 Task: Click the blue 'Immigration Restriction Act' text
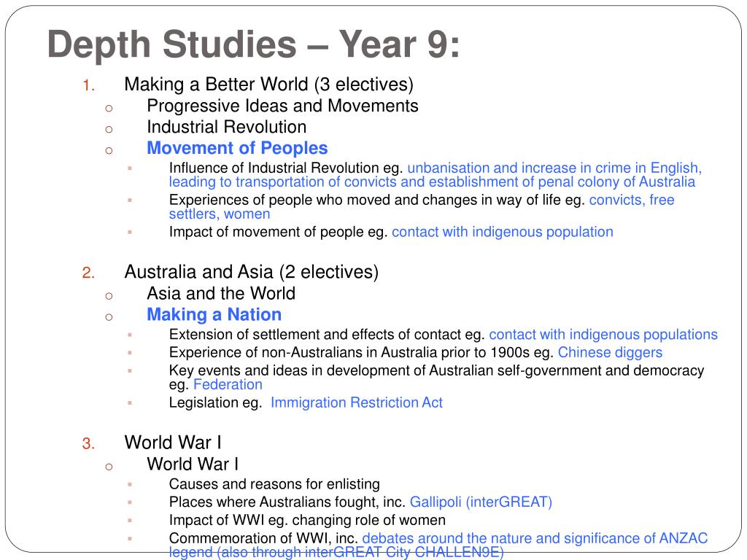tap(357, 402)
